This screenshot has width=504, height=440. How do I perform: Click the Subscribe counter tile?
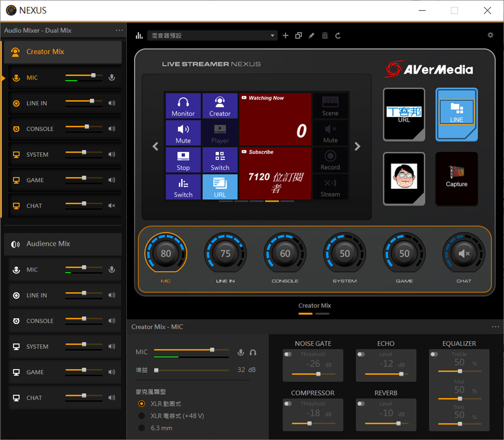point(275,173)
